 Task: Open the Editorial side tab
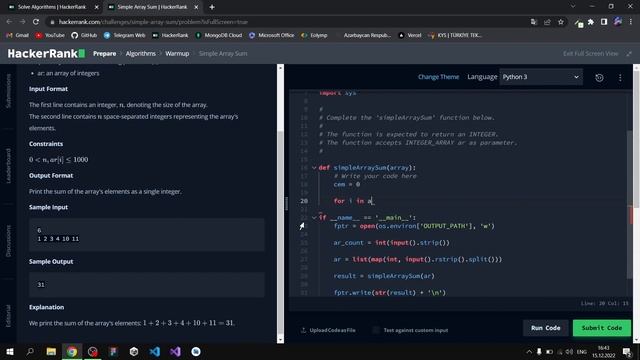[x=8, y=316]
